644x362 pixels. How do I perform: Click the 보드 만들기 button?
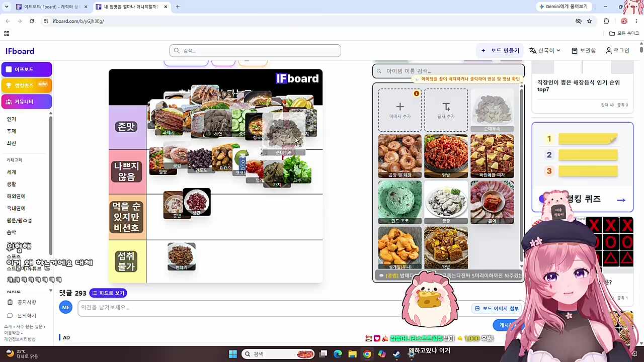(x=500, y=51)
